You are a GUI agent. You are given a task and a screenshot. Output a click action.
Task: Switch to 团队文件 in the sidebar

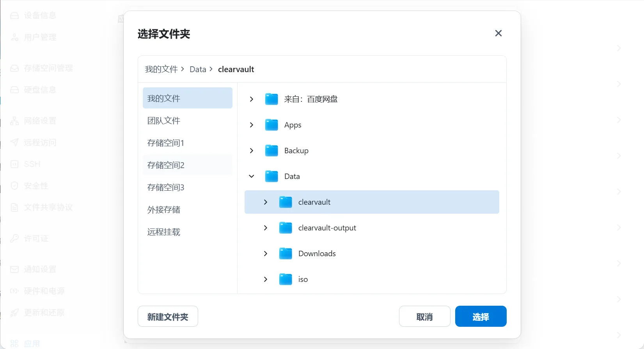pos(164,121)
